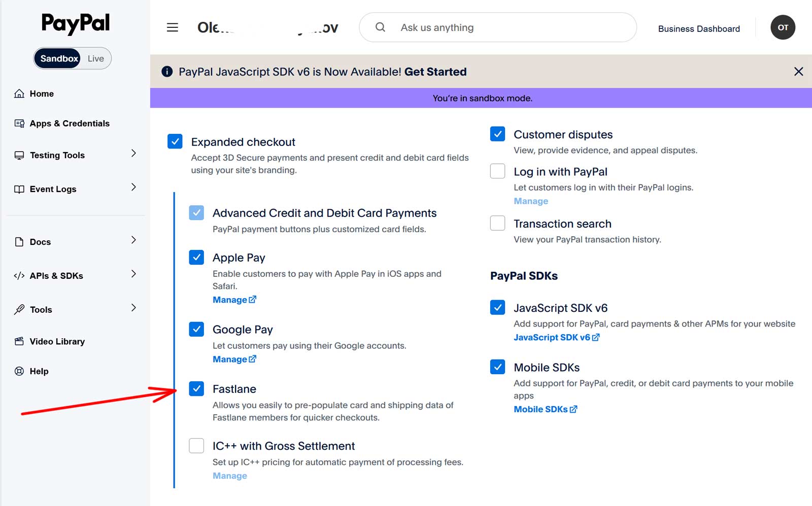Viewport: 812px width, 506px height.
Task: Check the Log in with PayPal box
Action: [x=497, y=171]
